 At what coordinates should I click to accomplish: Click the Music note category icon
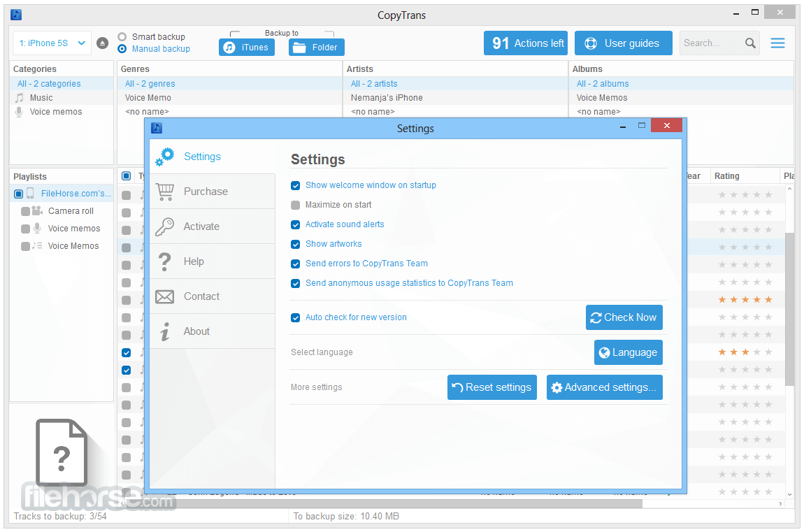pos(20,97)
